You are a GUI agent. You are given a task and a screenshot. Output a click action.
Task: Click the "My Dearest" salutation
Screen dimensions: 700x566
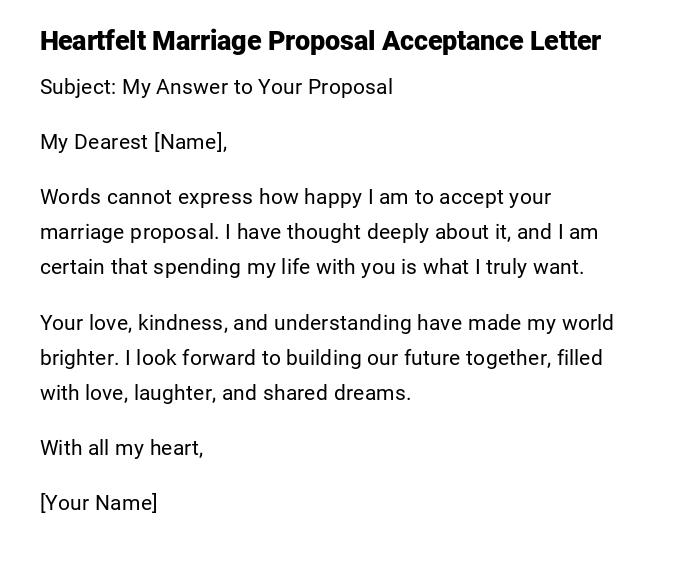coord(93,142)
